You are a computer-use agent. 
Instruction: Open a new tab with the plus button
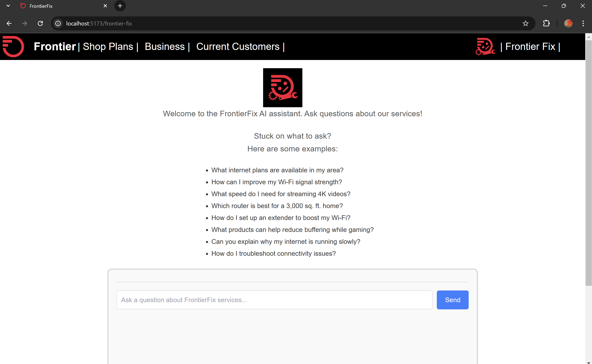(x=120, y=6)
